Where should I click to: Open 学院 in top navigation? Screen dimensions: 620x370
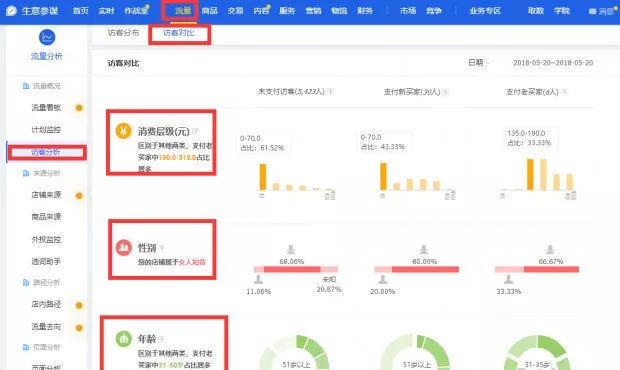tap(562, 11)
